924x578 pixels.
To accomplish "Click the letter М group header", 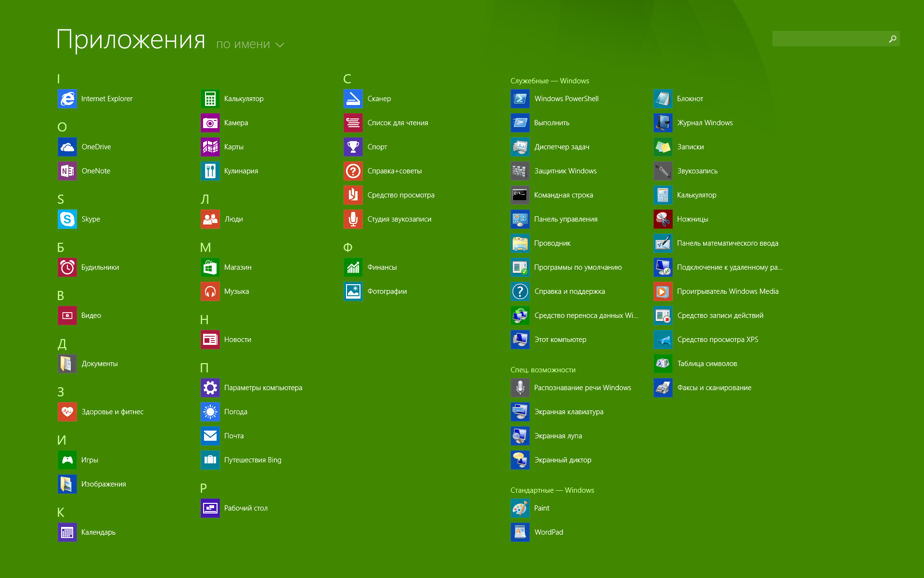I will (x=205, y=247).
